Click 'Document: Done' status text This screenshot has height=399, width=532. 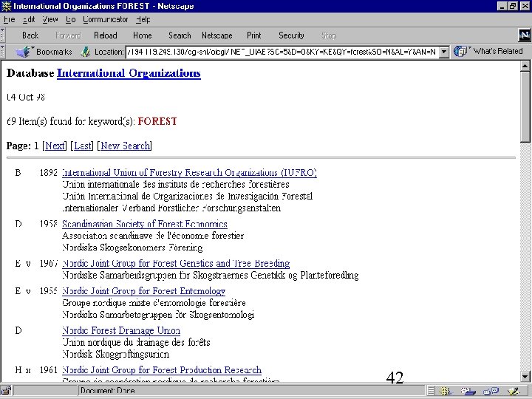pos(108,391)
